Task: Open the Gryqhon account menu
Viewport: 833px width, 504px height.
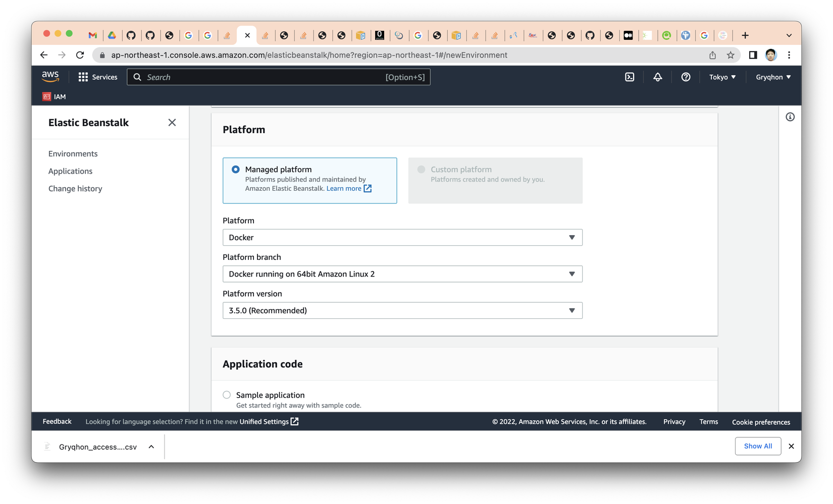Action: coord(773,77)
